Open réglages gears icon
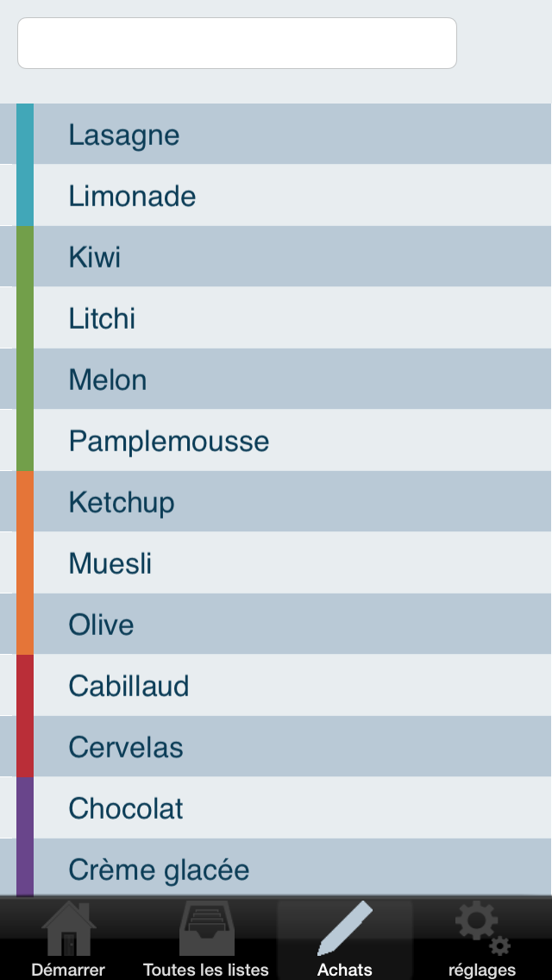552x980 pixels. pyautogui.click(x=483, y=929)
